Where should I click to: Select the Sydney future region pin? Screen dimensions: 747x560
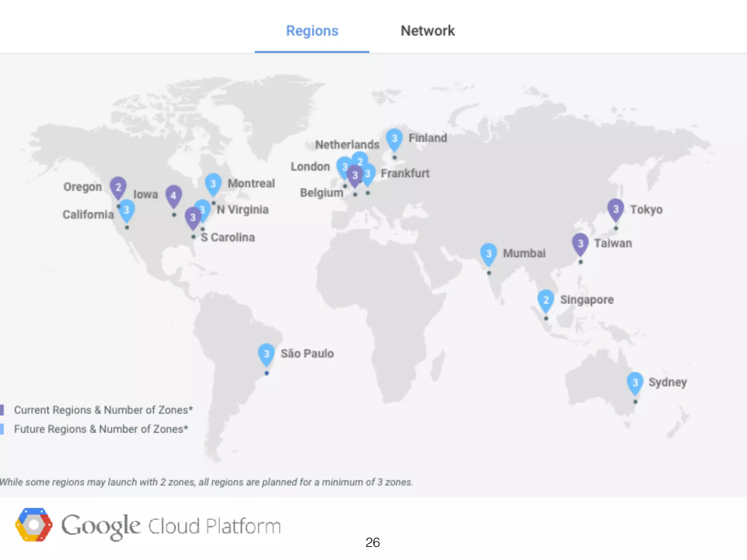click(x=635, y=382)
